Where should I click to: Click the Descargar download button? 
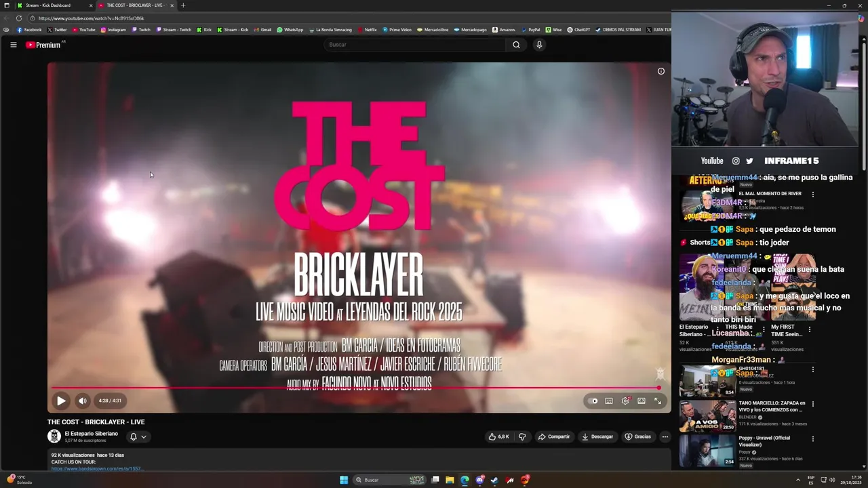click(597, 436)
